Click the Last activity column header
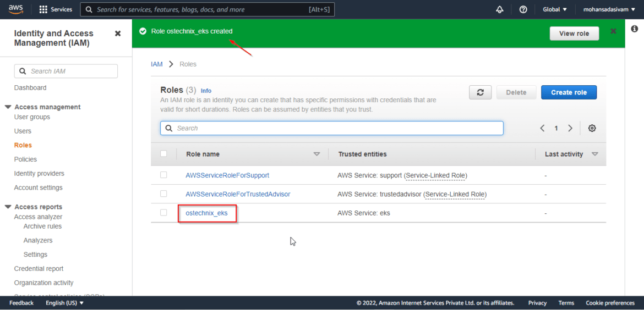Image resolution: width=644 pixels, height=310 pixels. (564, 154)
